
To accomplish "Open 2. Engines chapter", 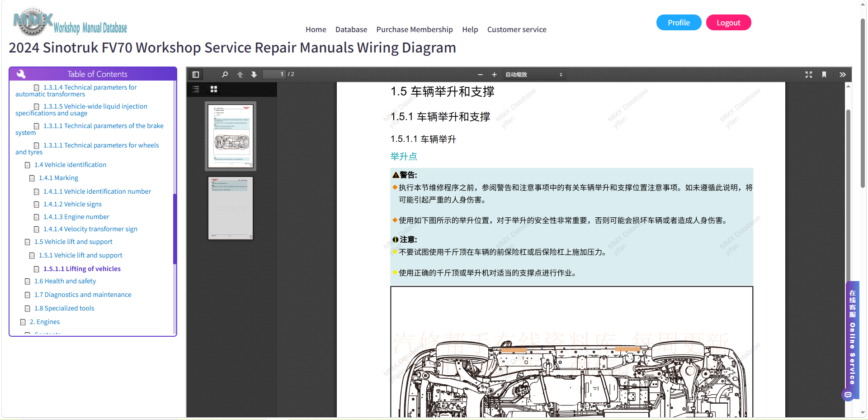I will click(x=45, y=322).
